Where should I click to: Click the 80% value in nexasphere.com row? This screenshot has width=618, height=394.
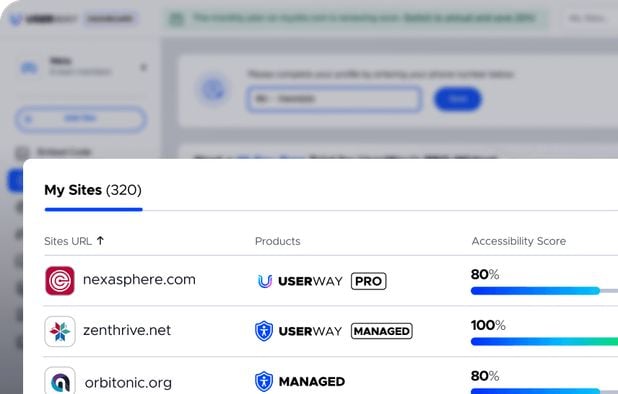[485, 274]
